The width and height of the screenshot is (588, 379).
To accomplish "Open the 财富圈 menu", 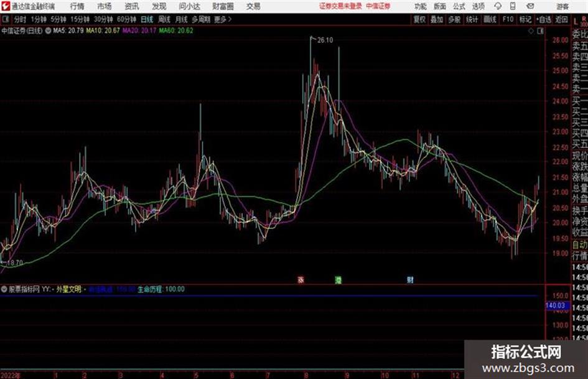I will click(x=223, y=6).
